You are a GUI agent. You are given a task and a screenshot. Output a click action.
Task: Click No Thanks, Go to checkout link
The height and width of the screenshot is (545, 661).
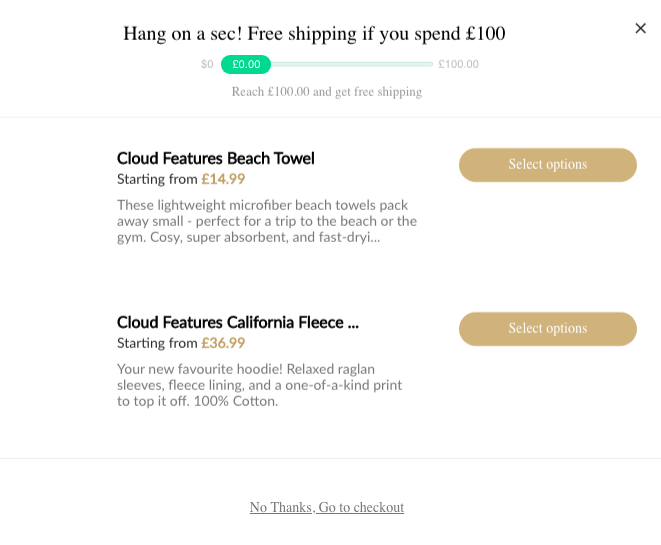[x=327, y=508]
